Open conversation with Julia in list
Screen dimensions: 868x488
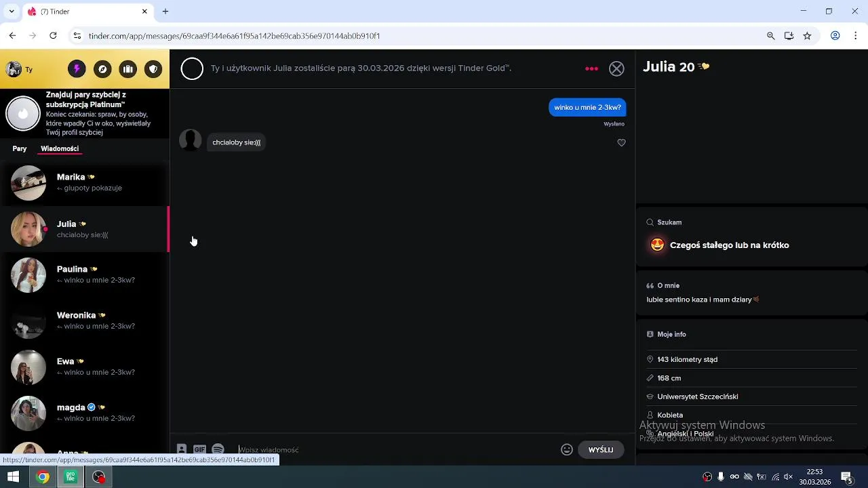84,229
